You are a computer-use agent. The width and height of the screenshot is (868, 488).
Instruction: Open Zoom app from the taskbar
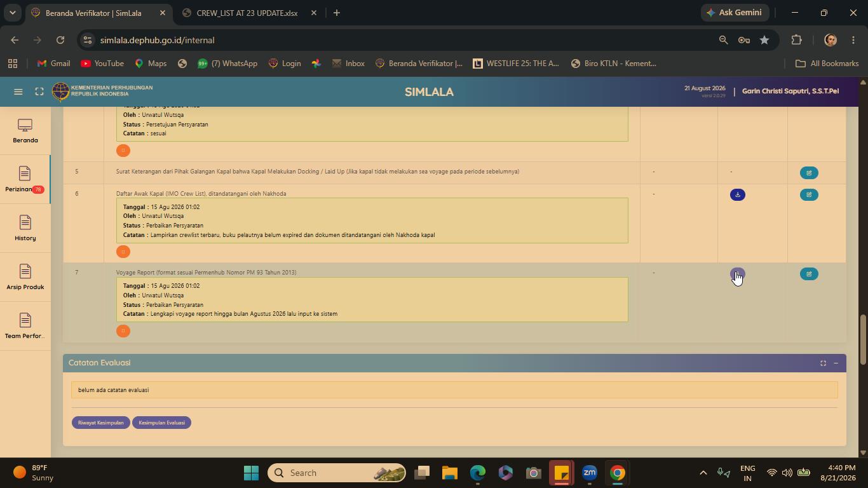point(589,473)
